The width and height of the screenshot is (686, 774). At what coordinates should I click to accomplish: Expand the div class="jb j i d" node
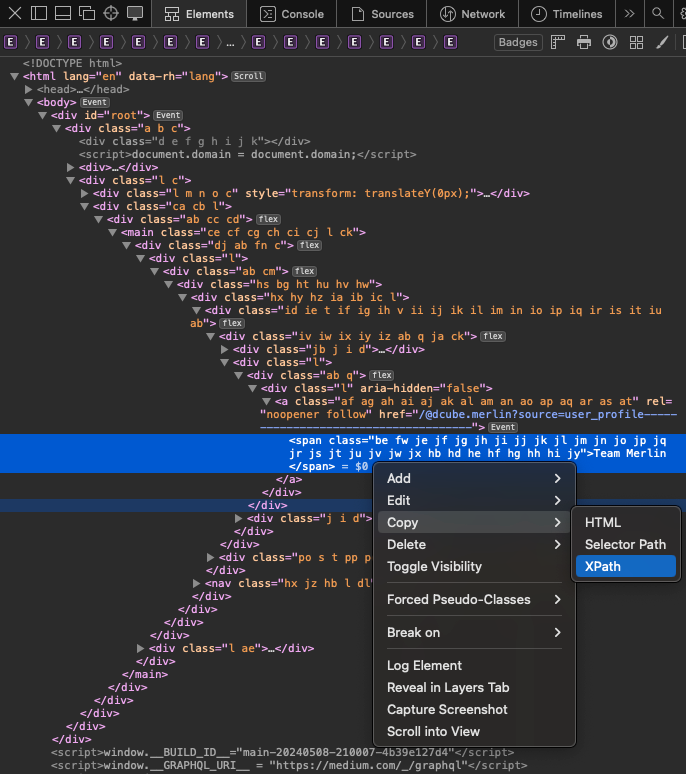click(x=225, y=349)
